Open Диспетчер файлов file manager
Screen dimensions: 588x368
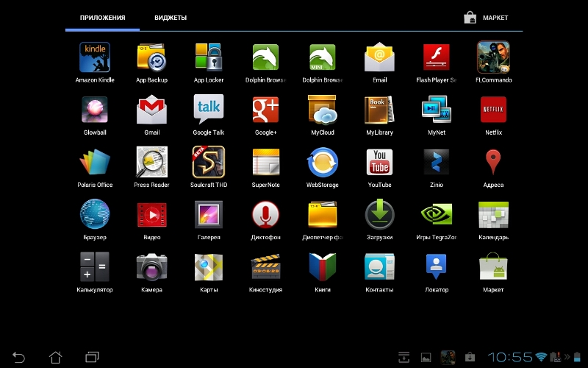(x=323, y=214)
